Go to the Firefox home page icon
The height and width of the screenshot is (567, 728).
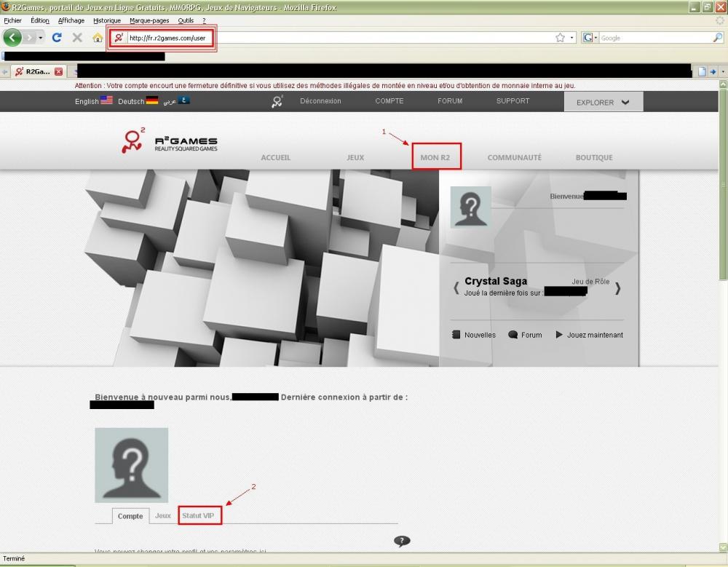coord(98,38)
